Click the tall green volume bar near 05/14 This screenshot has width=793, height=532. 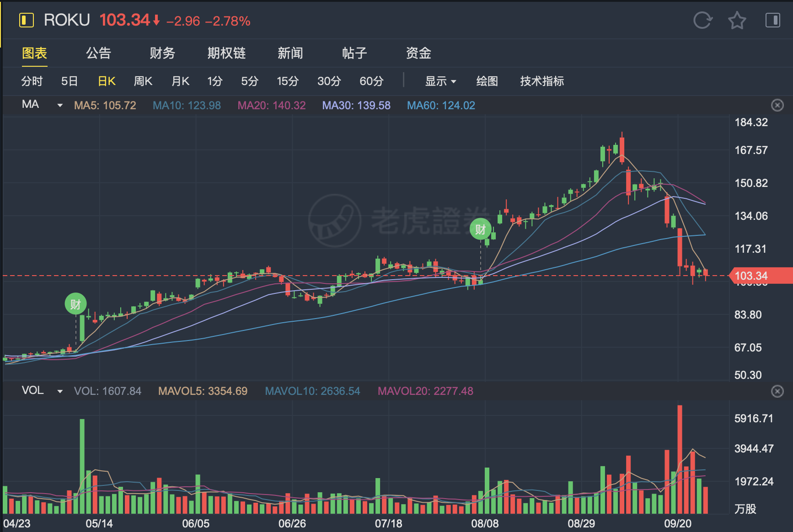click(x=82, y=466)
